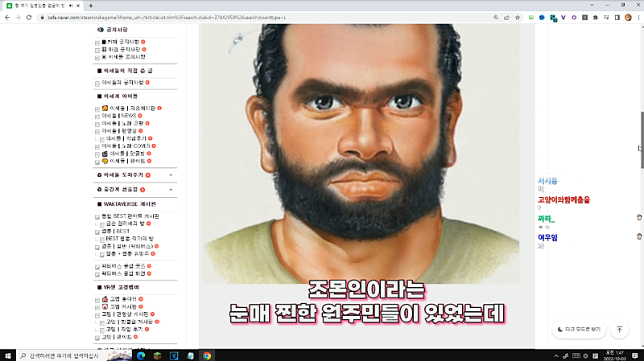
Task: Click chat username 고양이와함께춤을
Action: click(564, 199)
